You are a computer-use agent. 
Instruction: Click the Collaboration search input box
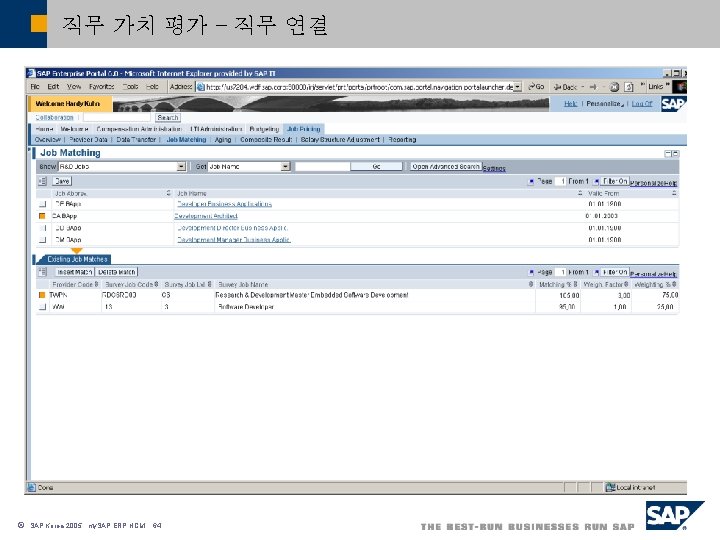[x=117, y=118]
